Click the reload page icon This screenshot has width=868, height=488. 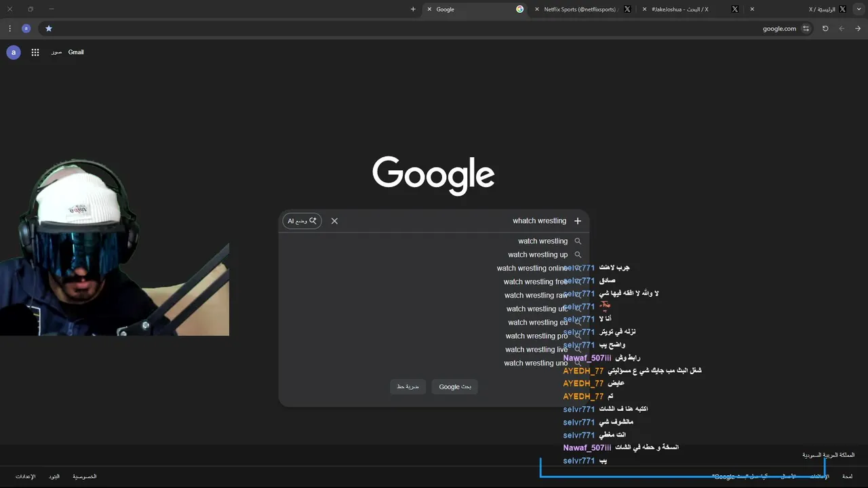(x=825, y=28)
